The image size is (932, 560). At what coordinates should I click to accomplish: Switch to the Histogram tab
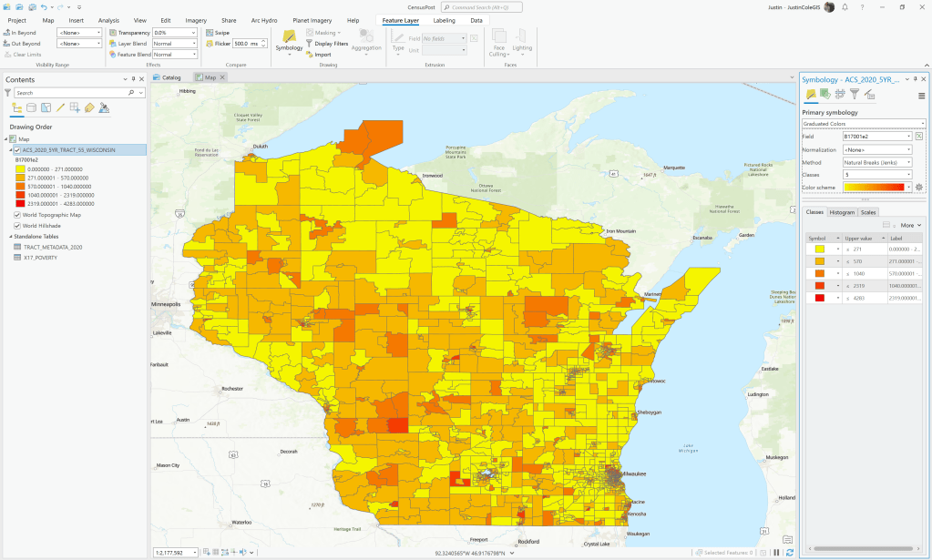[x=842, y=212]
